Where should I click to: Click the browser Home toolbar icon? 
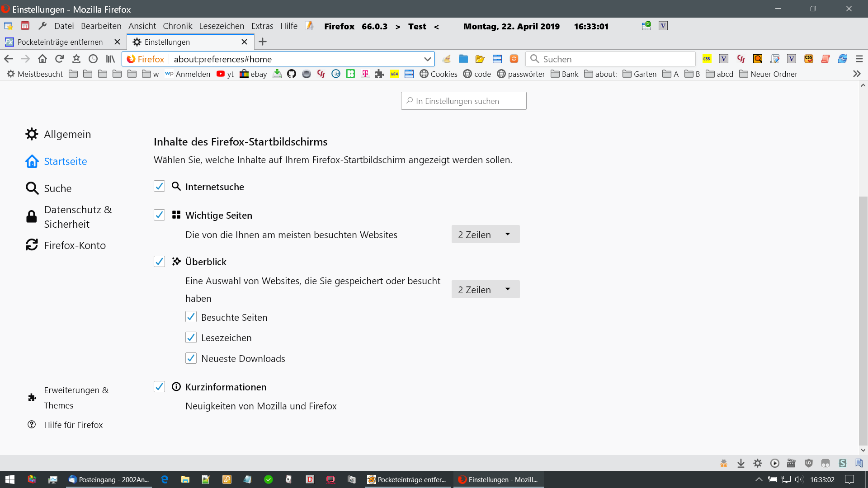click(x=42, y=59)
